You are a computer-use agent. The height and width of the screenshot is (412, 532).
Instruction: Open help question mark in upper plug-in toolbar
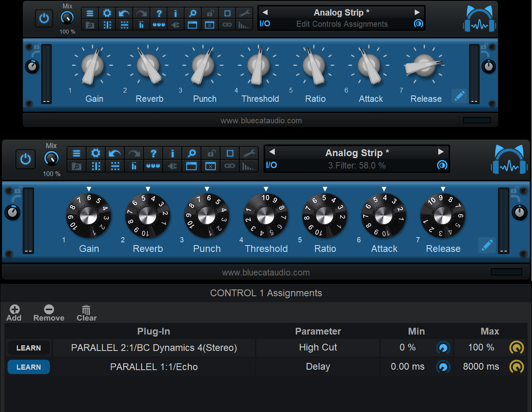click(x=159, y=13)
